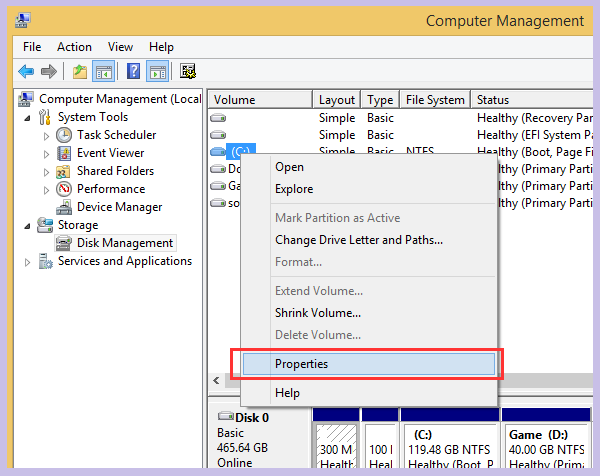This screenshot has height=476, width=600.
Task: Click the Settings checklist toolbar icon
Action: (188, 72)
